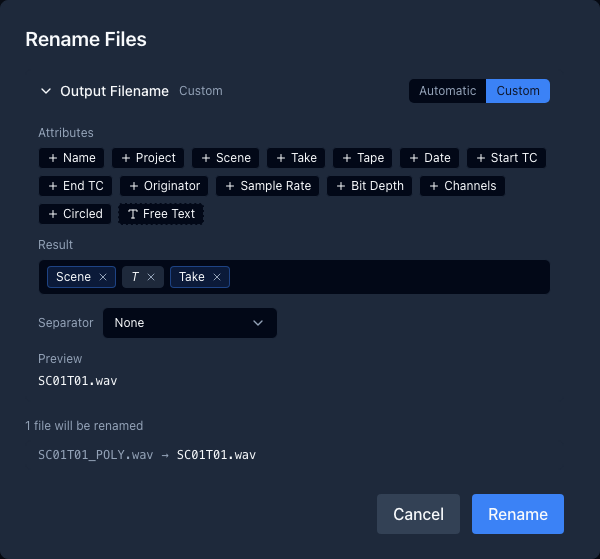The height and width of the screenshot is (559, 600).
Task: Add the Start TC attribute
Action: [x=506, y=158]
